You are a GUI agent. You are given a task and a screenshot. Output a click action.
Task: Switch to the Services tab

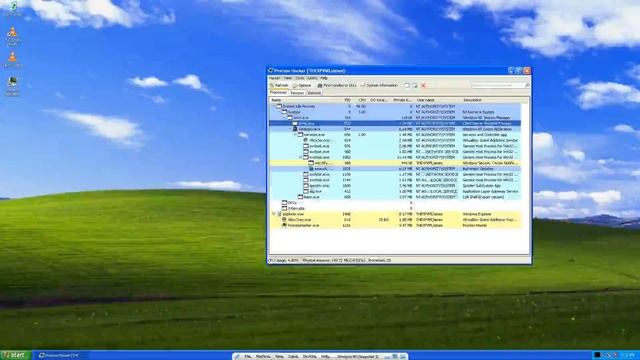tap(297, 93)
